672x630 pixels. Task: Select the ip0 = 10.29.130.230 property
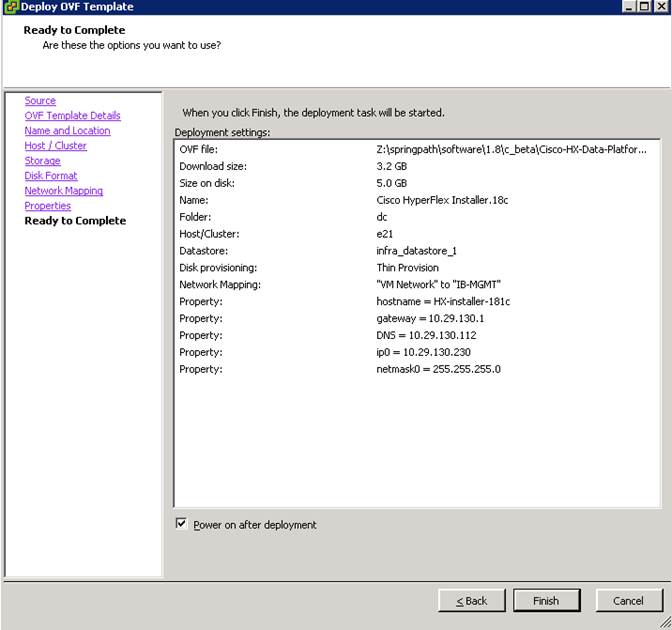[423, 352]
